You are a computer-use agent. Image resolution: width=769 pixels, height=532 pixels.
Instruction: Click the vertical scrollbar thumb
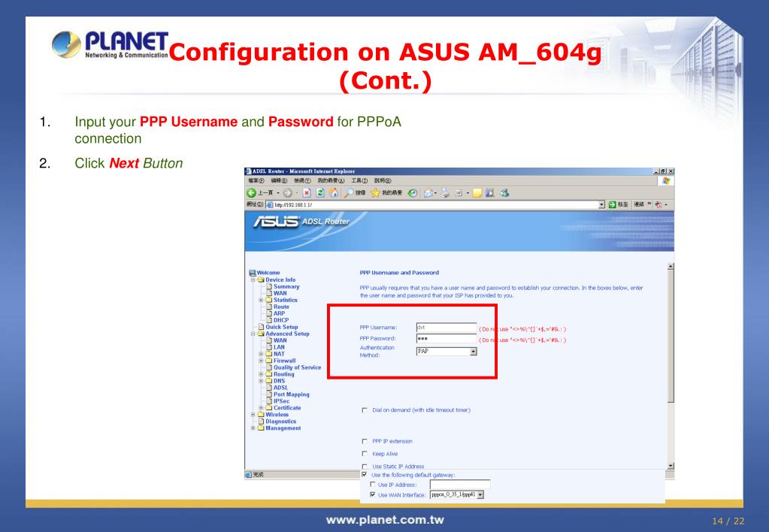click(x=671, y=337)
